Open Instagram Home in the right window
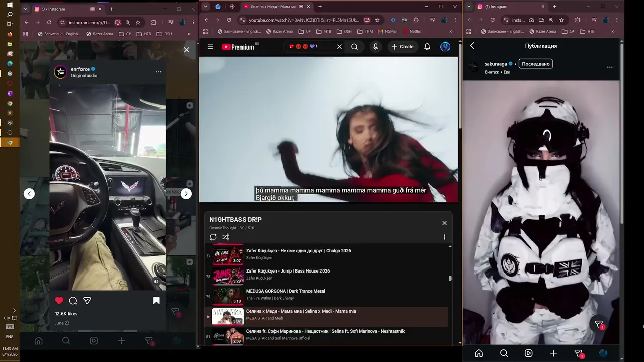 (479, 353)
